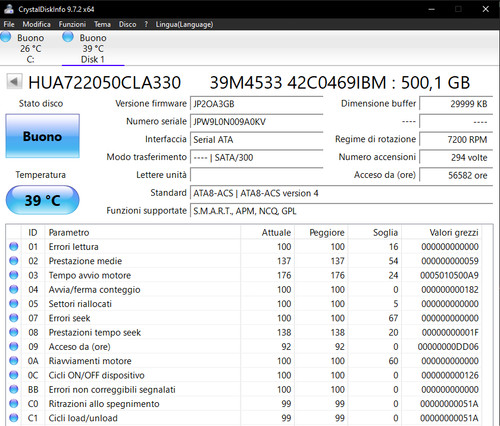Click raw value 00000000126
The width and height of the screenshot is (500, 426).
point(450,375)
